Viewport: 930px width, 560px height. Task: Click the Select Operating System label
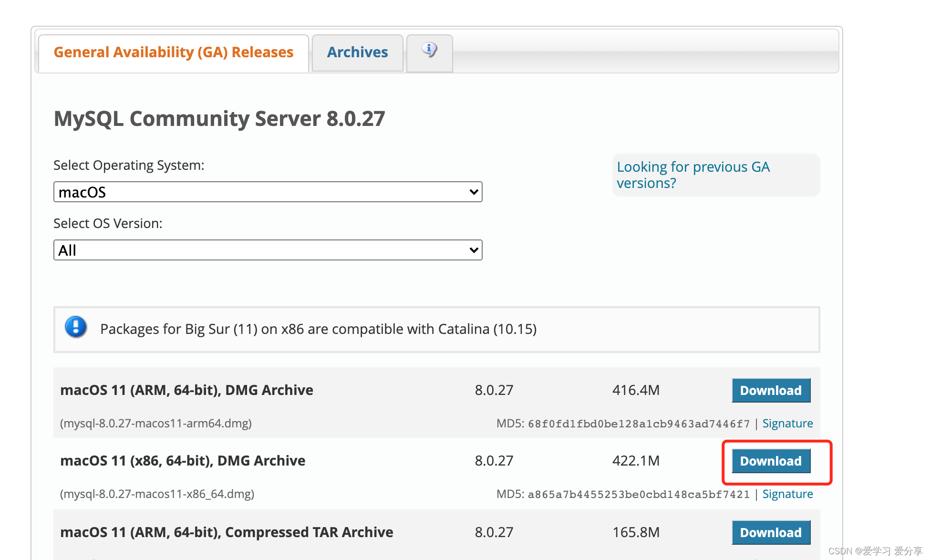(129, 165)
